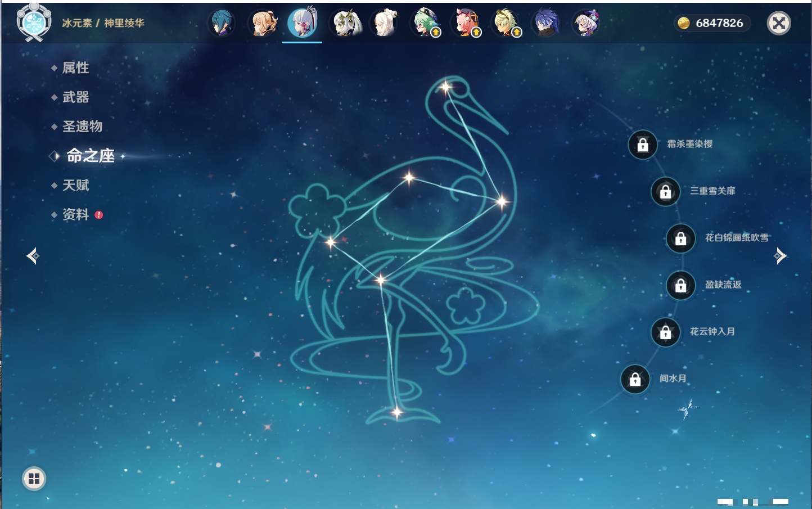The width and height of the screenshot is (812, 509).
Task: View the locked 花云钟入月 constellation
Action: (x=665, y=332)
